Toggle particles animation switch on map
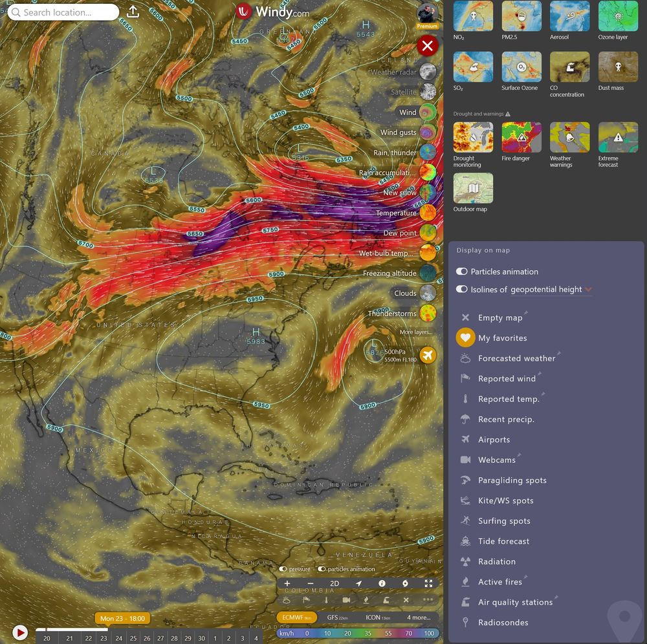647x644 pixels. click(x=322, y=569)
